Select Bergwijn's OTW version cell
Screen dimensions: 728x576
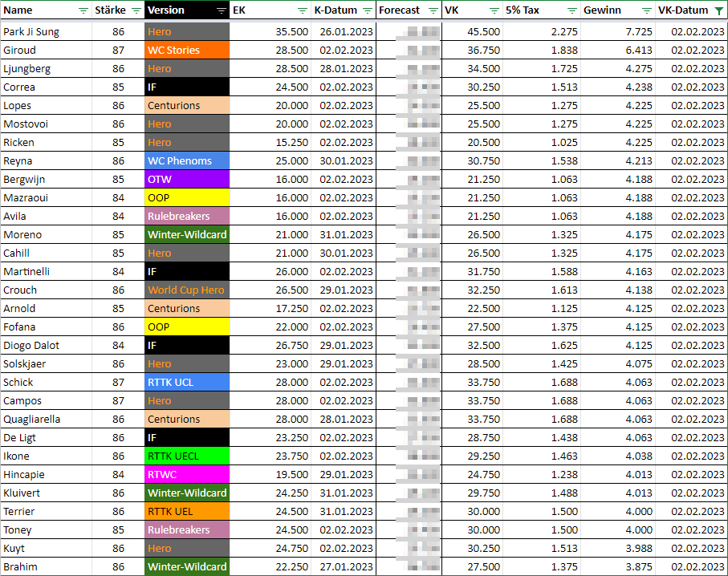coord(187,179)
